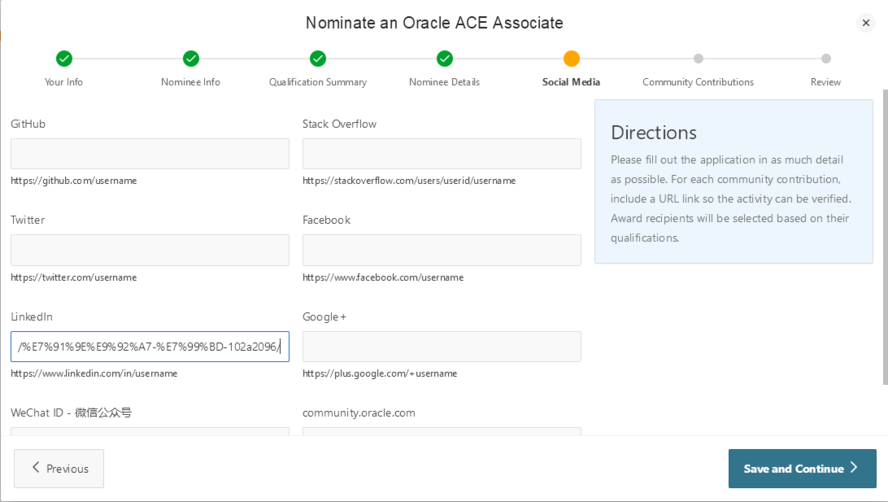The height and width of the screenshot is (502, 888).
Task: Select the community.oracle.com input field
Action: tap(441, 432)
